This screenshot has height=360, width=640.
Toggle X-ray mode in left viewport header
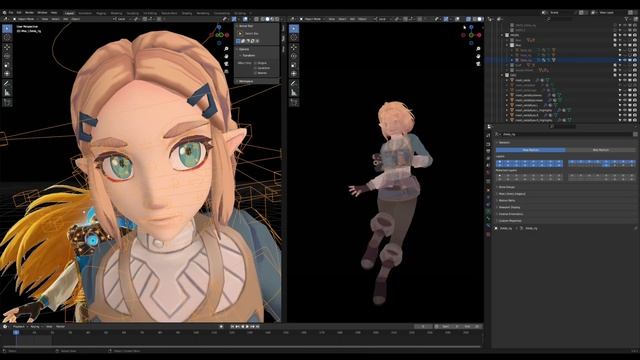[256, 19]
